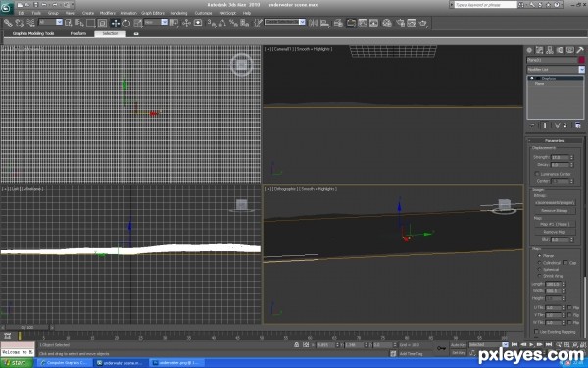This screenshot has height=368, width=588.
Task: Activate the Select Object tool
Action: [69, 24]
